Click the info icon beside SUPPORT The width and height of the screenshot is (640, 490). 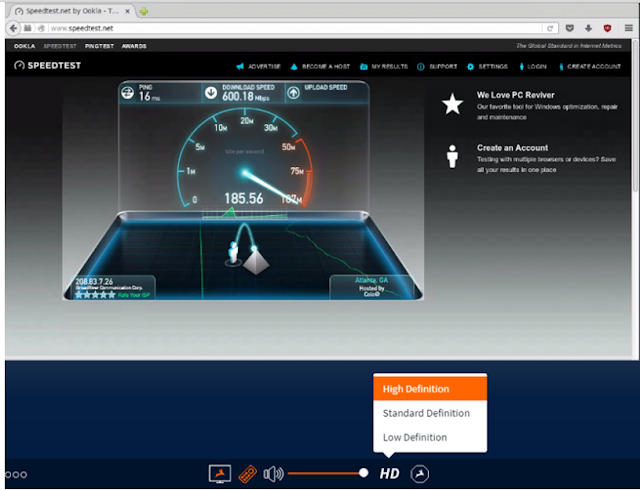(x=420, y=67)
